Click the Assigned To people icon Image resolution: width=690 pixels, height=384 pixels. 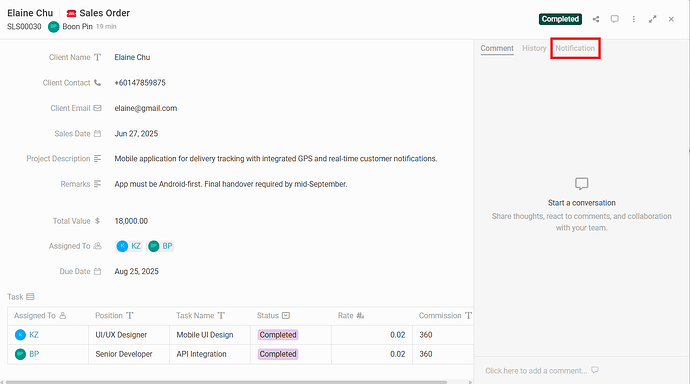click(97, 246)
